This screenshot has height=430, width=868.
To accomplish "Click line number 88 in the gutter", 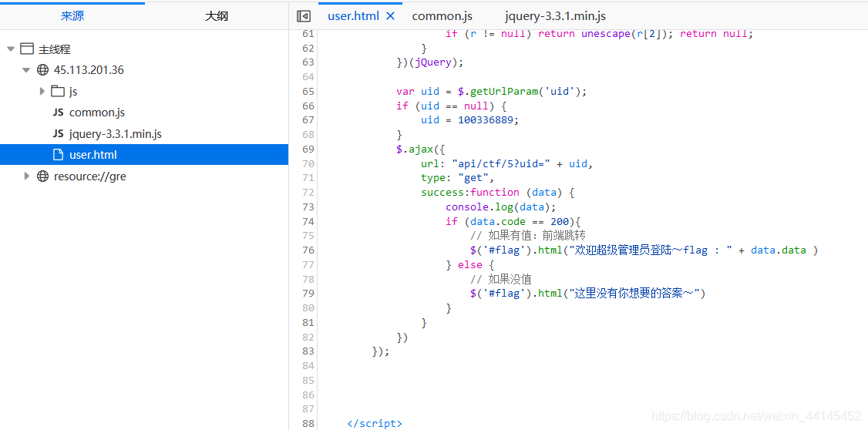I will click(x=308, y=423).
